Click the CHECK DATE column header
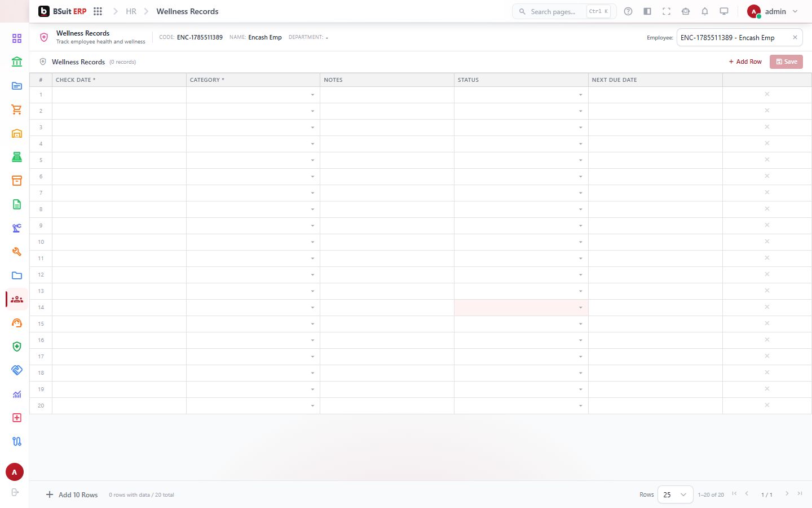 coord(119,80)
